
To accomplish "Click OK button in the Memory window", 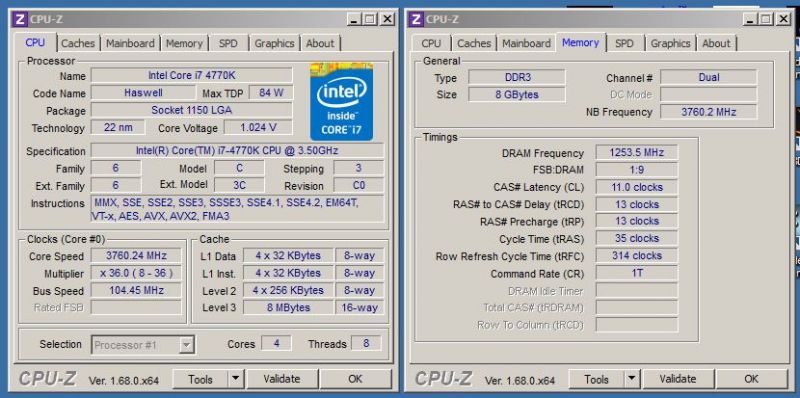I will pyautogui.click(x=751, y=379).
